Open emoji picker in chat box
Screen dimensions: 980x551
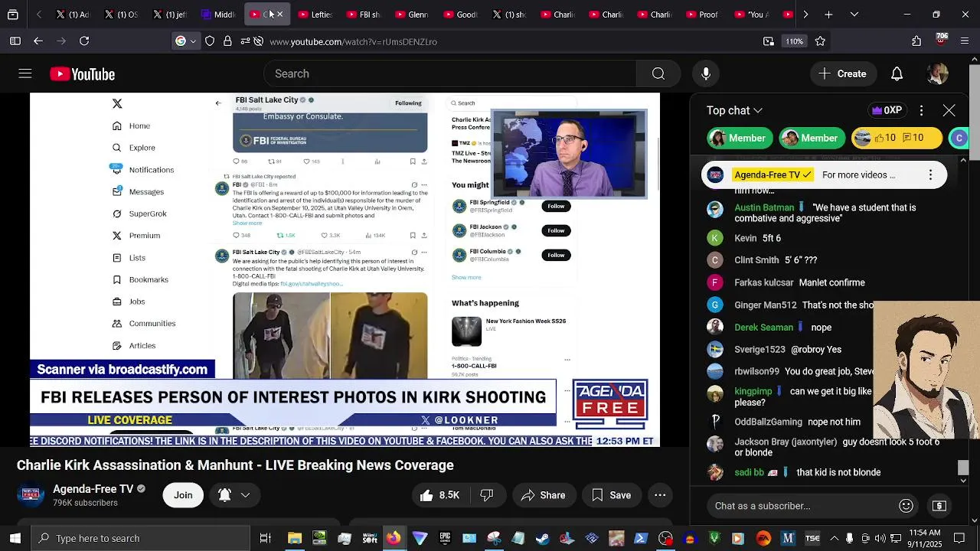[906, 506]
